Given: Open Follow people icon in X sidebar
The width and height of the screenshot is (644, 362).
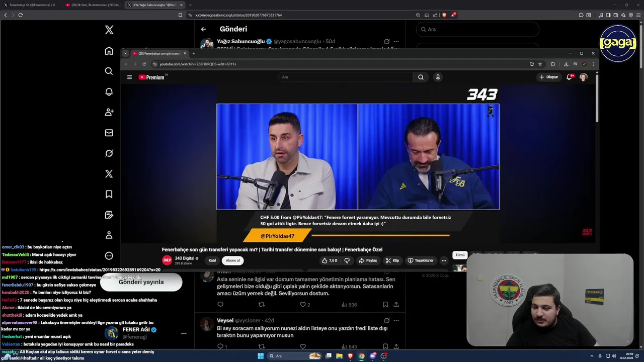Looking at the screenshot, I should (109, 112).
